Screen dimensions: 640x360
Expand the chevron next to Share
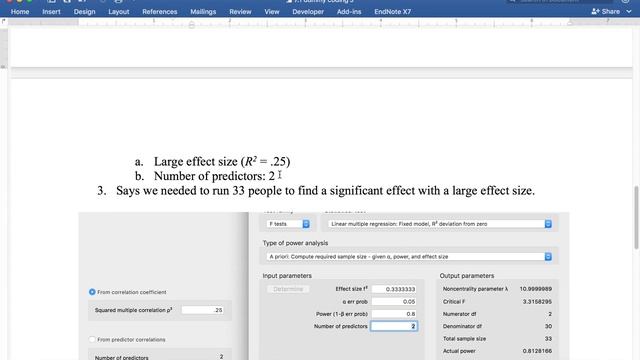tap(629, 11)
